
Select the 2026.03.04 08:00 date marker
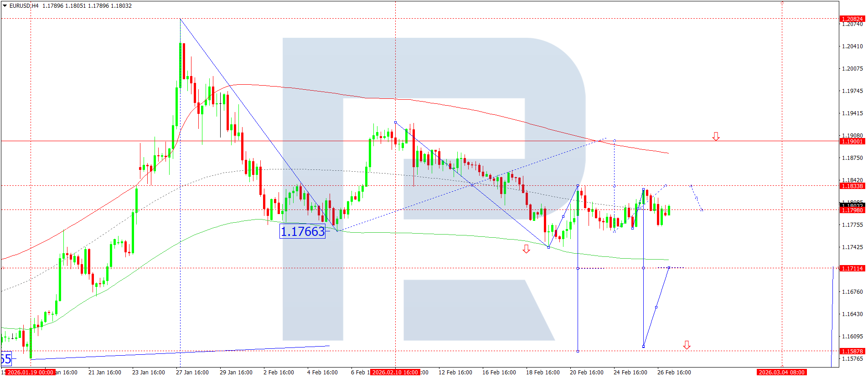[x=781, y=373]
